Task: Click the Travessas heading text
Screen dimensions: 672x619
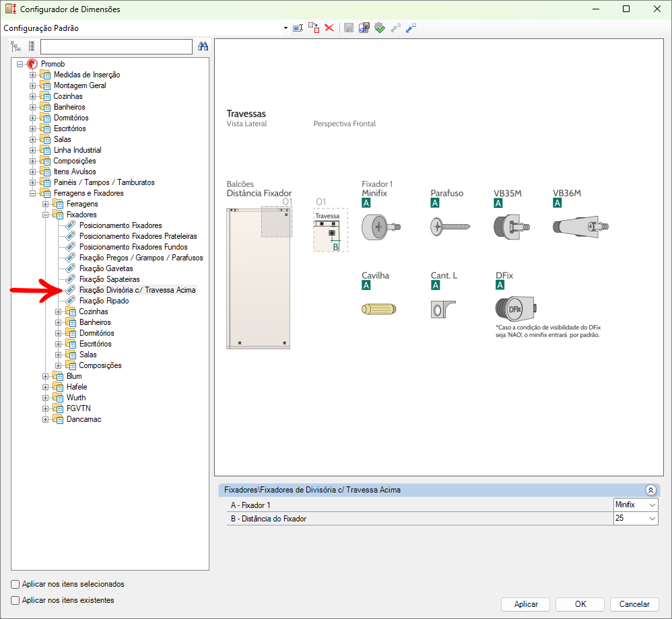Action: pos(246,114)
